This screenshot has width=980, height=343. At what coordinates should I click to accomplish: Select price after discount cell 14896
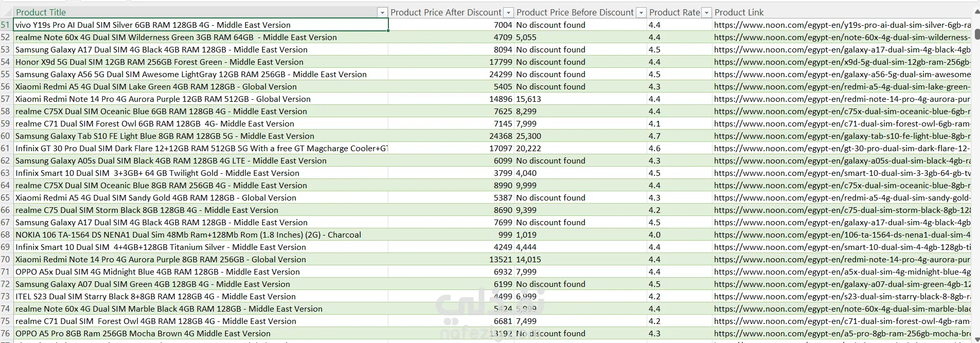click(451, 99)
